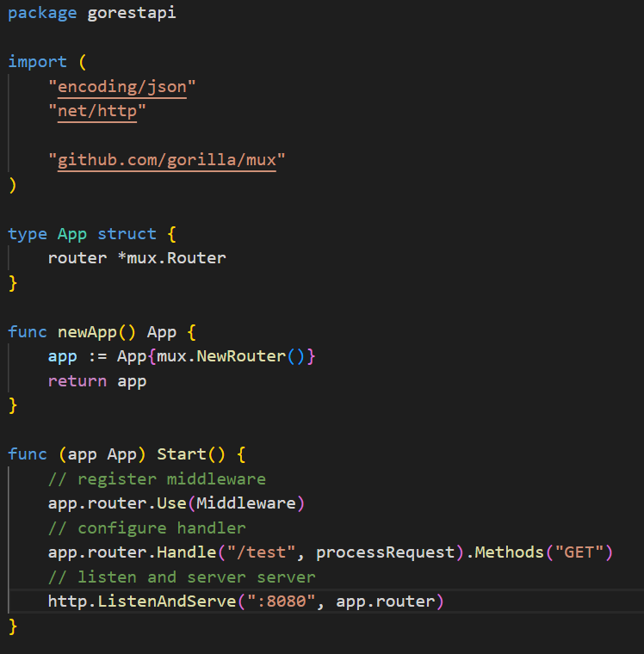Click the "// configure handler" comment
This screenshot has width=644, height=654.
pos(147,528)
